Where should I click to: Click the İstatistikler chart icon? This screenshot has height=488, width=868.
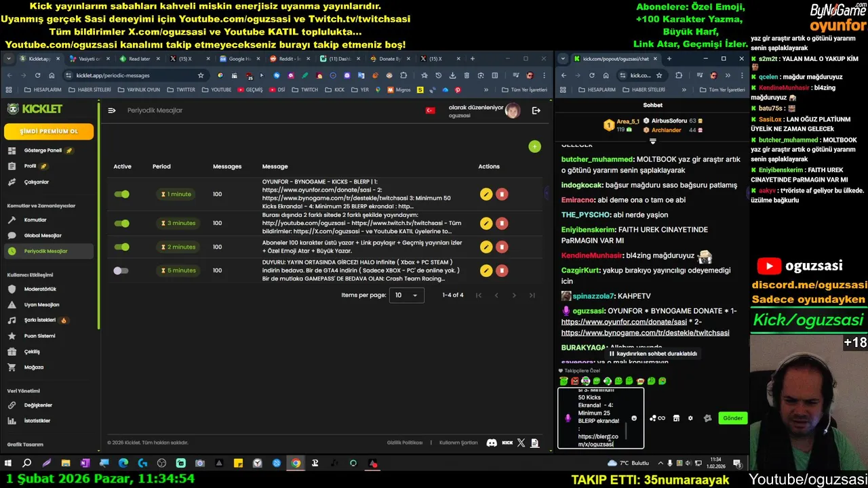[x=12, y=420]
